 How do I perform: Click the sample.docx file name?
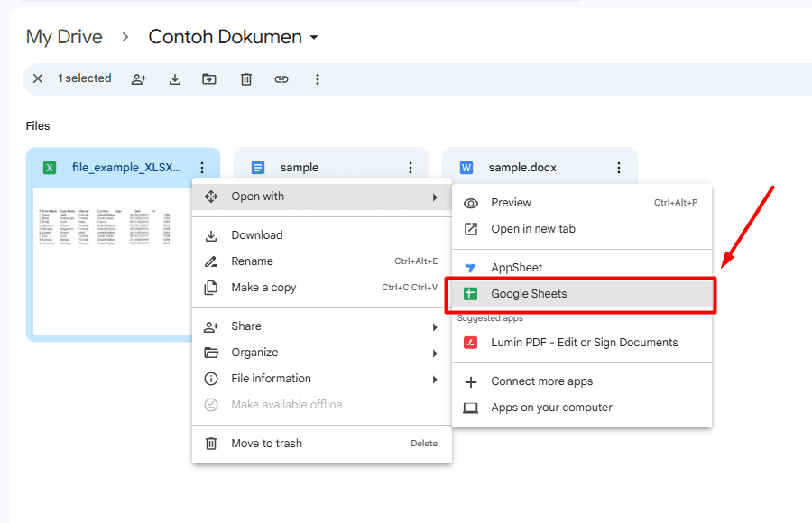522,167
